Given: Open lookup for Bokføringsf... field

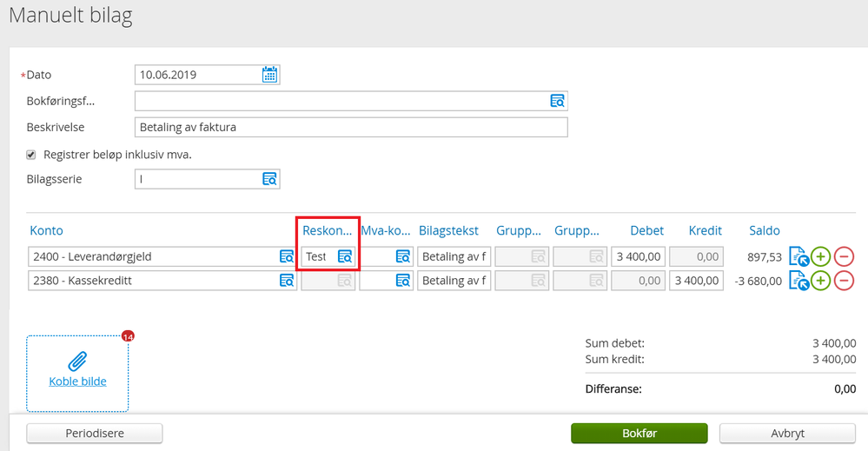Looking at the screenshot, I should point(557,101).
